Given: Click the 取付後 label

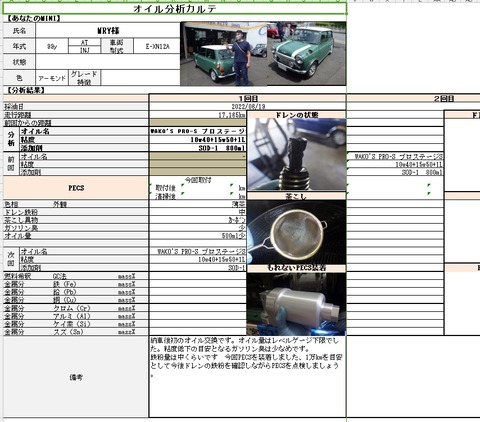Looking at the screenshot, I should coord(165,188).
